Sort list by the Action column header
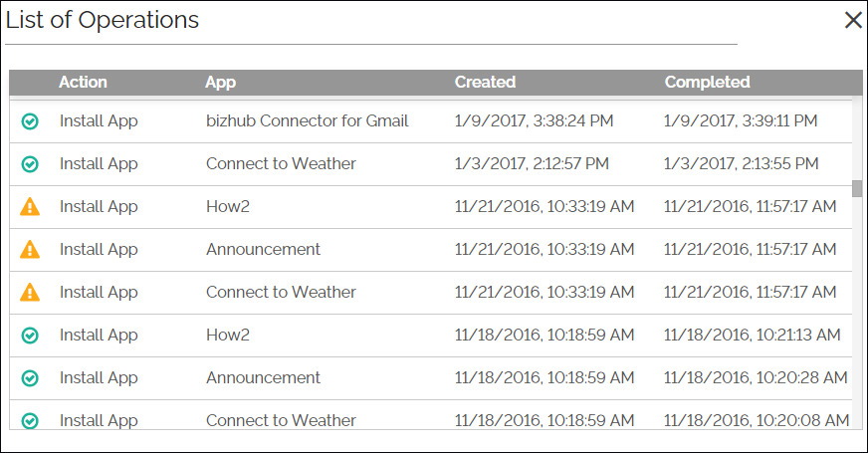868x453 pixels. click(x=83, y=83)
